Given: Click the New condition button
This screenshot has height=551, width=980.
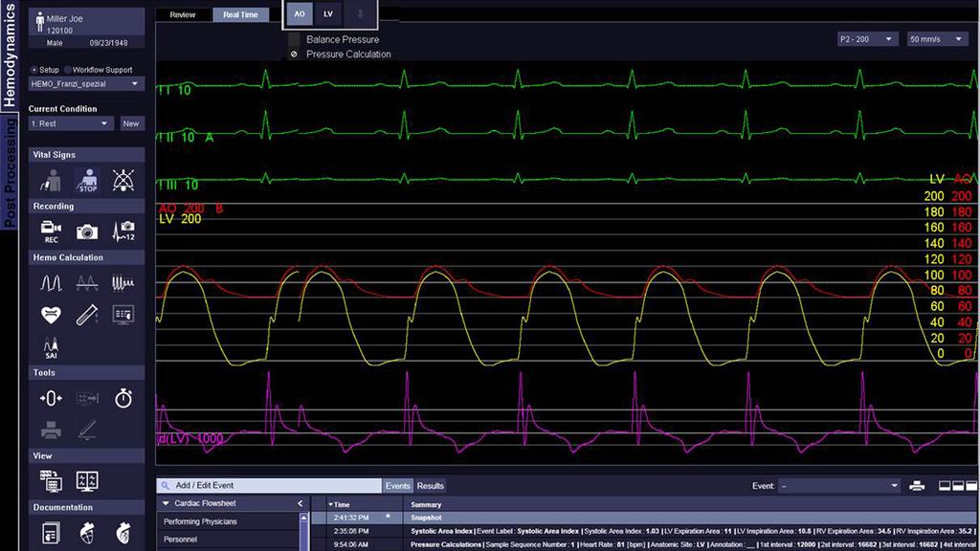Looking at the screenshot, I should (x=131, y=122).
